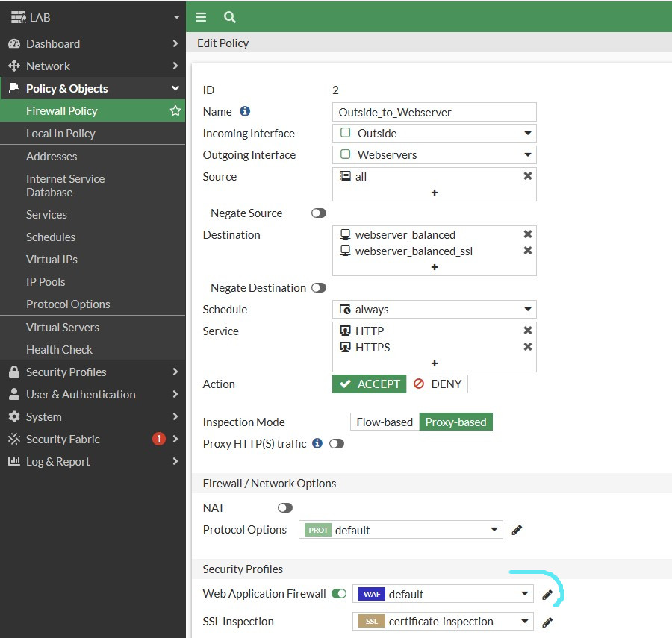The image size is (672, 638).
Task: Select Proxy-based inspection mode
Action: click(455, 422)
